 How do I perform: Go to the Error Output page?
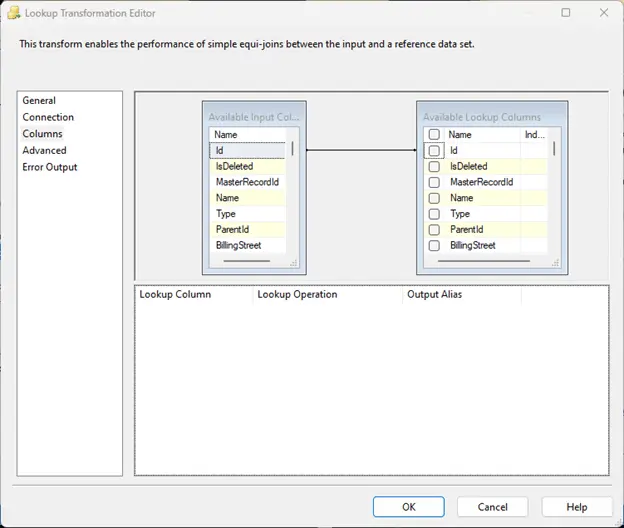click(50, 167)
